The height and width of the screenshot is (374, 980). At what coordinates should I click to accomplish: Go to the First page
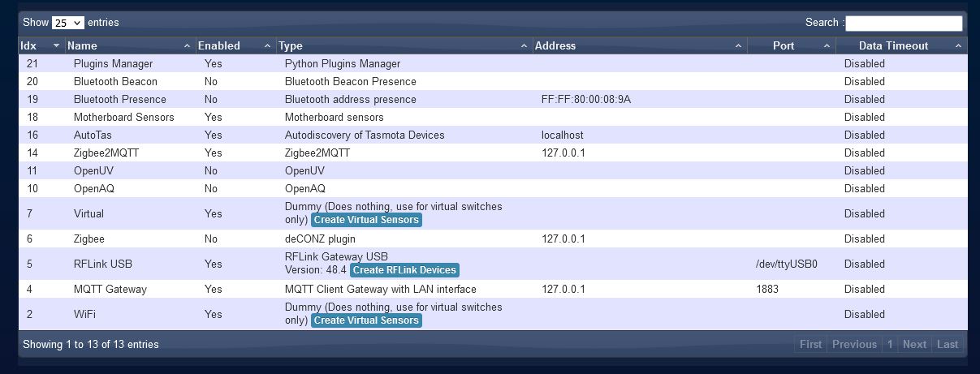coord(810,344)
